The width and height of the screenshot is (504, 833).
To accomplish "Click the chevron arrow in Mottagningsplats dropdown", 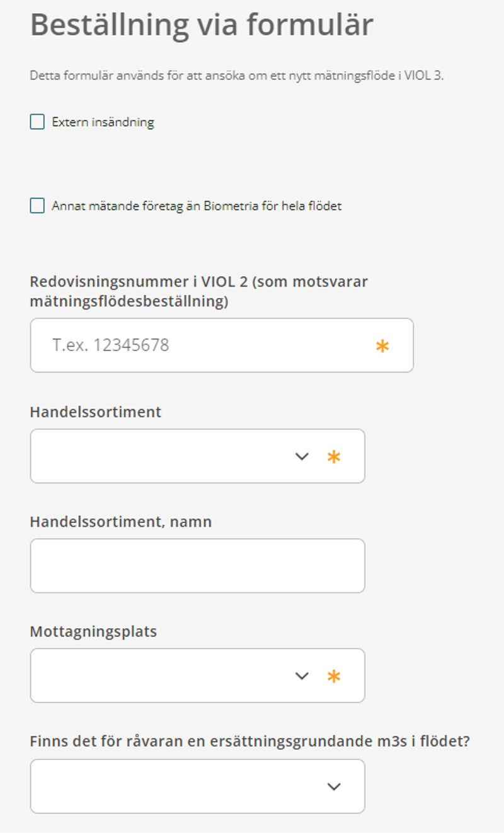I will click(x=302, y=676).
